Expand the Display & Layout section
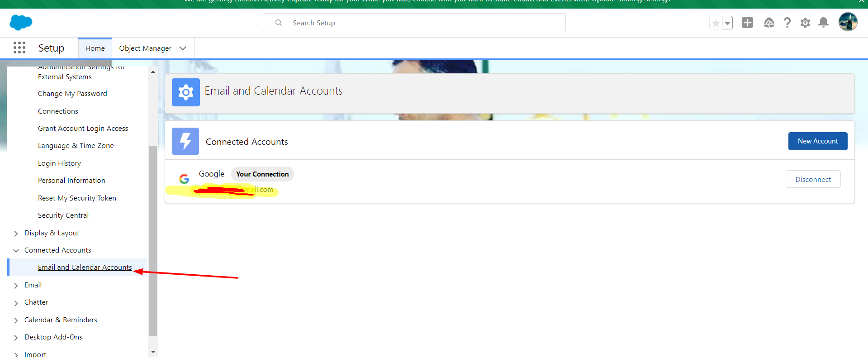 point(16,234)
